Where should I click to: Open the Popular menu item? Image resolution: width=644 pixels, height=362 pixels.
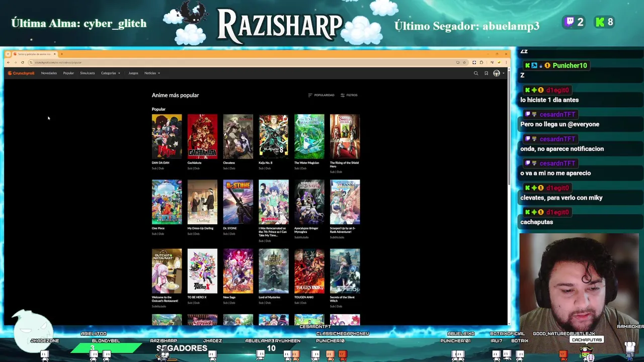pos(68,73)
